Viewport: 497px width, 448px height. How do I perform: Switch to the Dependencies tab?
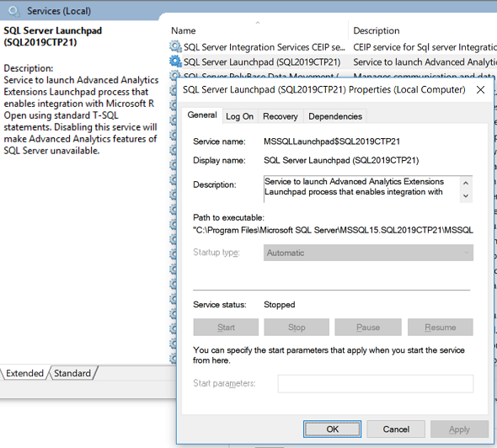pos(335,116)
